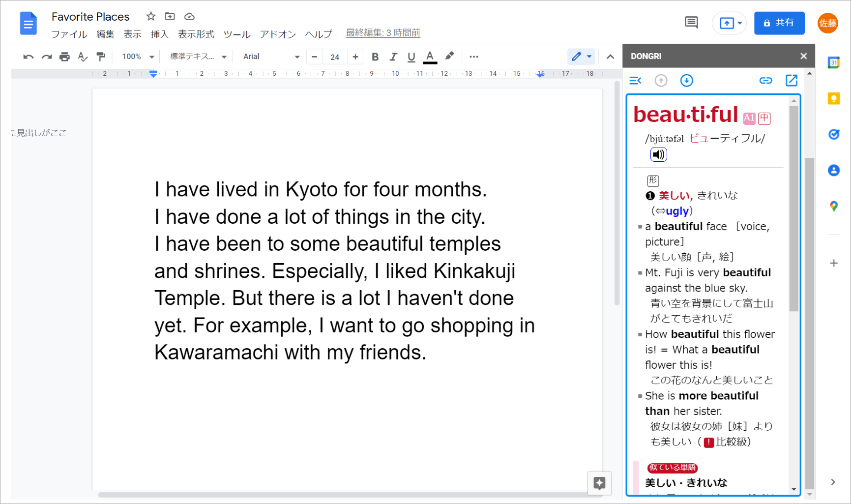This screenshot has height=504, width=851.
Task: Open Google Tasks side panel
Action: click(834, 134)
